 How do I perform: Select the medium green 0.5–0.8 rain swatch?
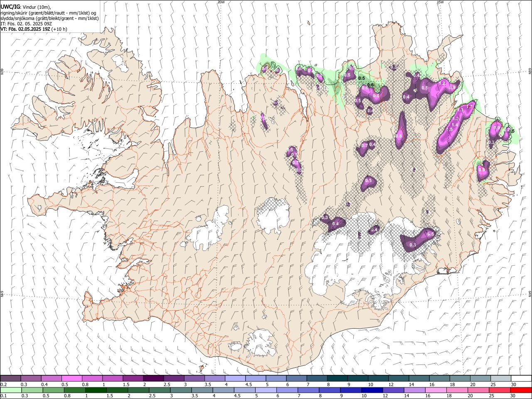54,390
